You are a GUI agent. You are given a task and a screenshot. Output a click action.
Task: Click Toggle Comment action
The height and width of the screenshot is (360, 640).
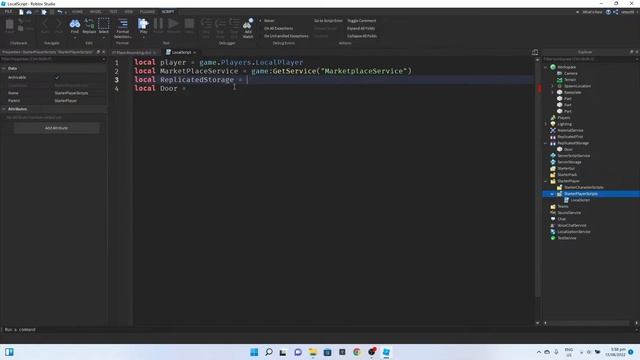pyautogui.click(x=361, y=21)
